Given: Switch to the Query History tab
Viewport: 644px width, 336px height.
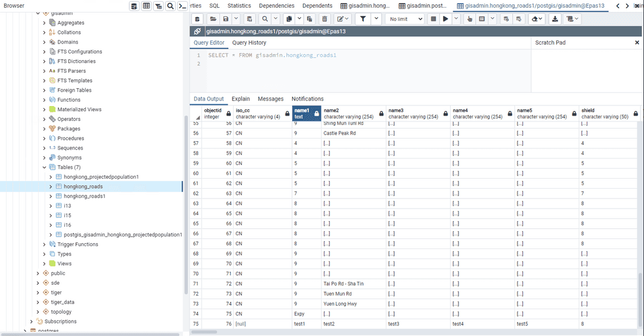Looking at the screenshot, I should pos(249,43).
